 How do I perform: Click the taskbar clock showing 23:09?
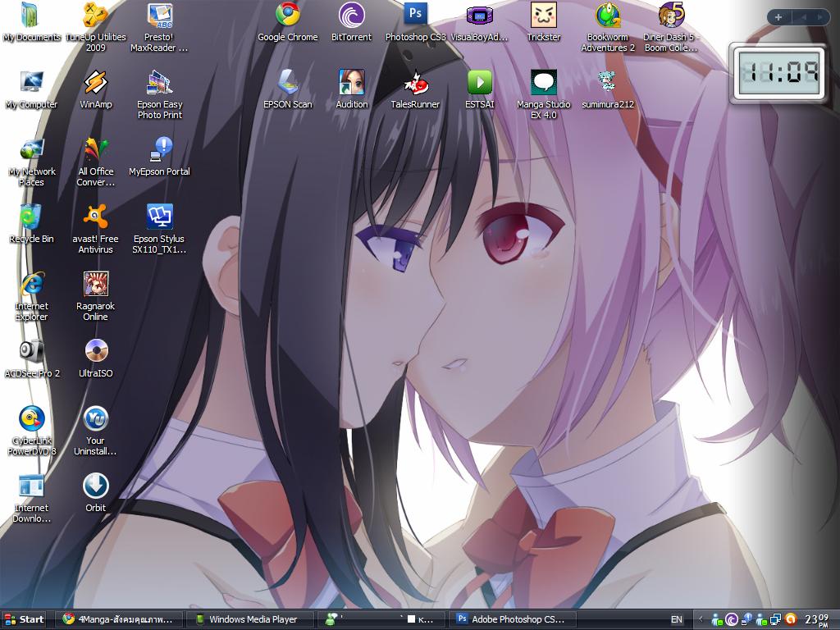[x=817, y=620]
